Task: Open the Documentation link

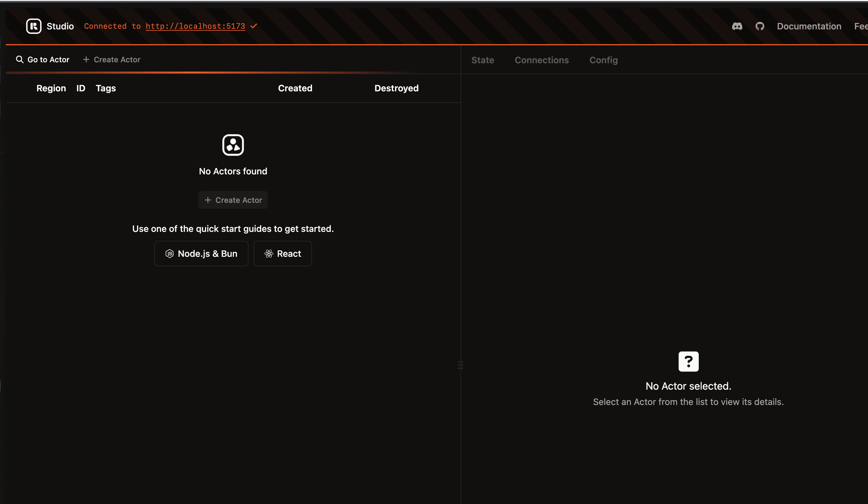Action: pyautogui.click(x=809, y=26)
